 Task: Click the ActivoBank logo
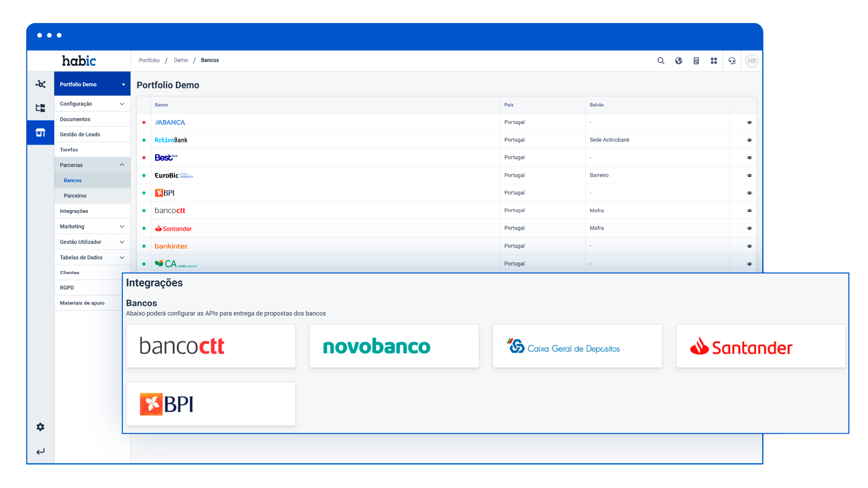(x=171, y=140)
